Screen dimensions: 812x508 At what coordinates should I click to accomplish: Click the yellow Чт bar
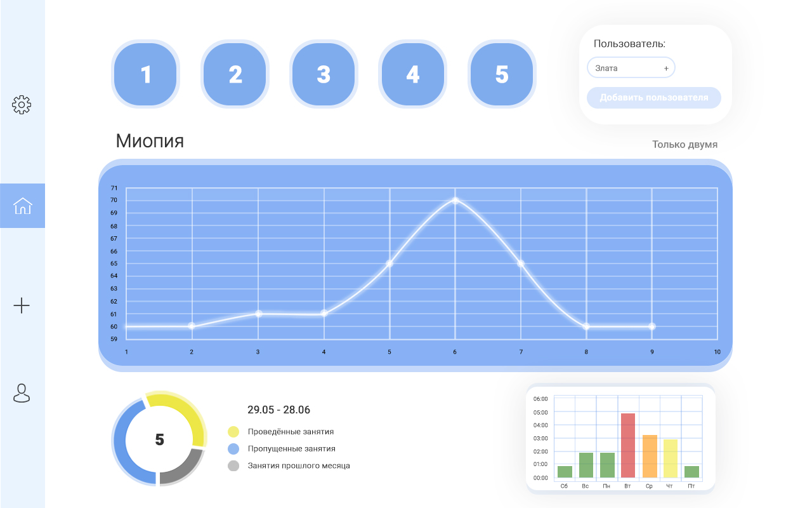coord(671,458)
